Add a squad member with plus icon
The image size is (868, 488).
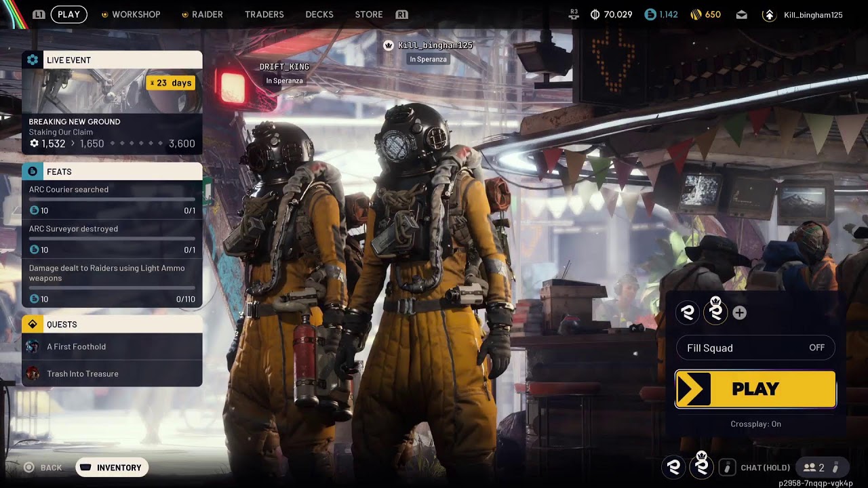(740, 312)
